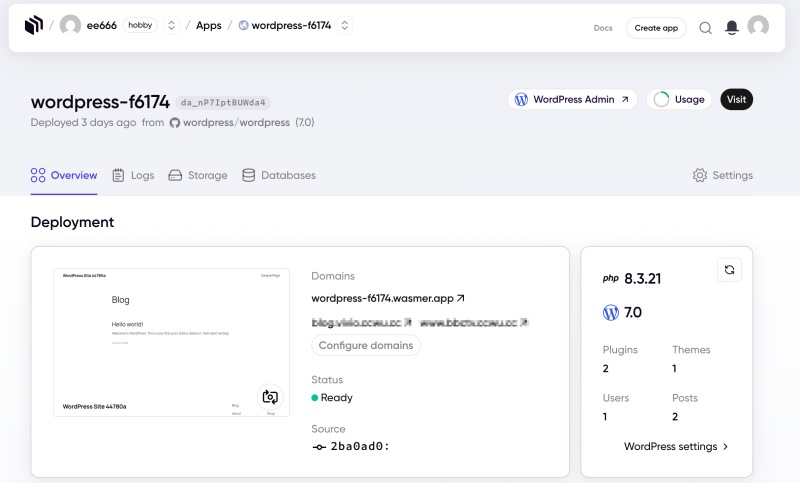View the Usage panel
This screenshot has height=483, width=800.
[x=679, y=99]
